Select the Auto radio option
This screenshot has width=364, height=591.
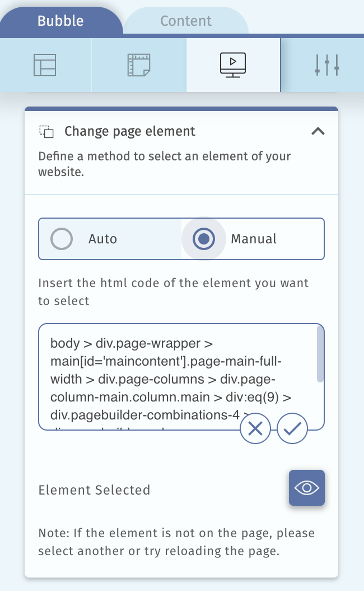(62, 239)
